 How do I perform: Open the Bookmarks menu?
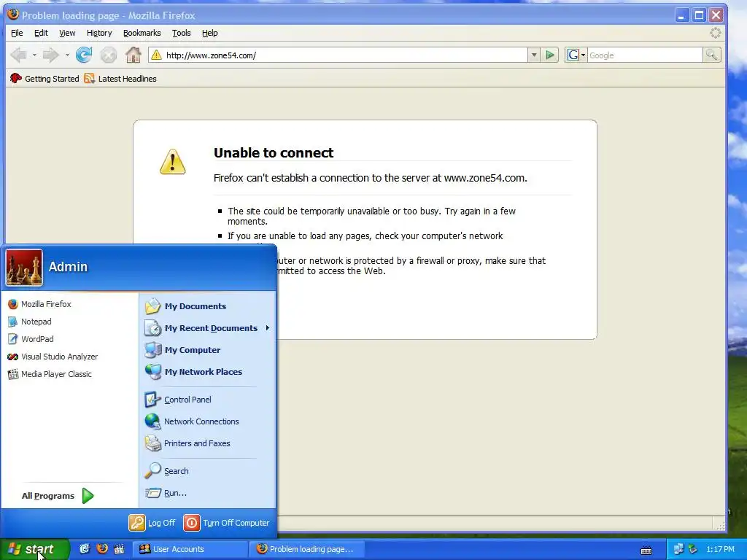142,33
